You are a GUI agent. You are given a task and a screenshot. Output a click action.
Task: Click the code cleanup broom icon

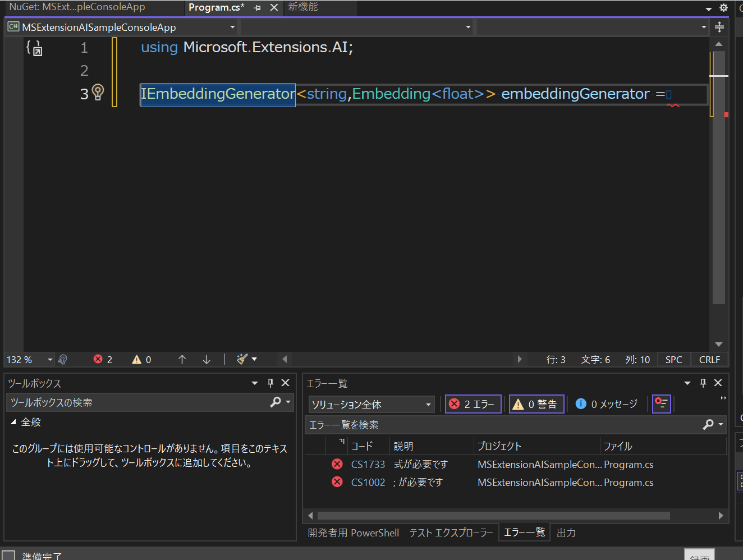point(242,359)
